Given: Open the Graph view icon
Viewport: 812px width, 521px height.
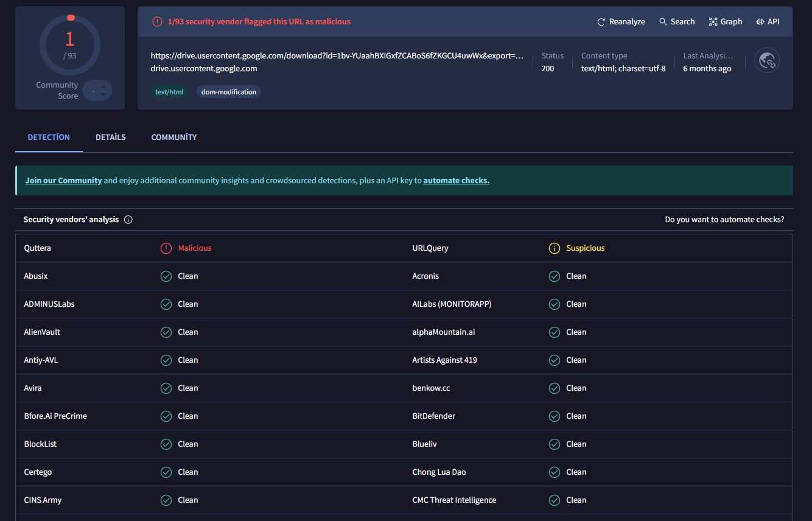Looking at the screenshot, I should tap(713, 22).
